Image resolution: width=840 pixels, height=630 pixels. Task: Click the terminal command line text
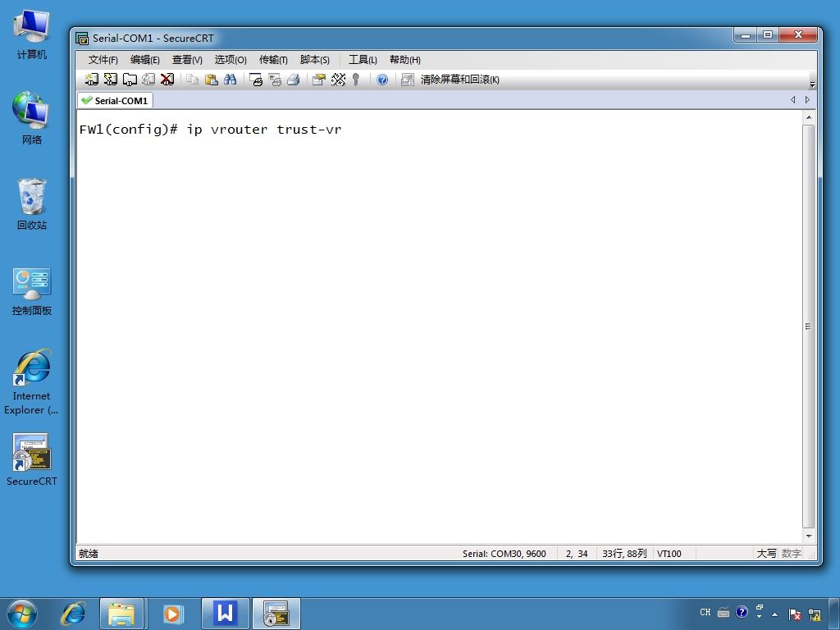210,130
